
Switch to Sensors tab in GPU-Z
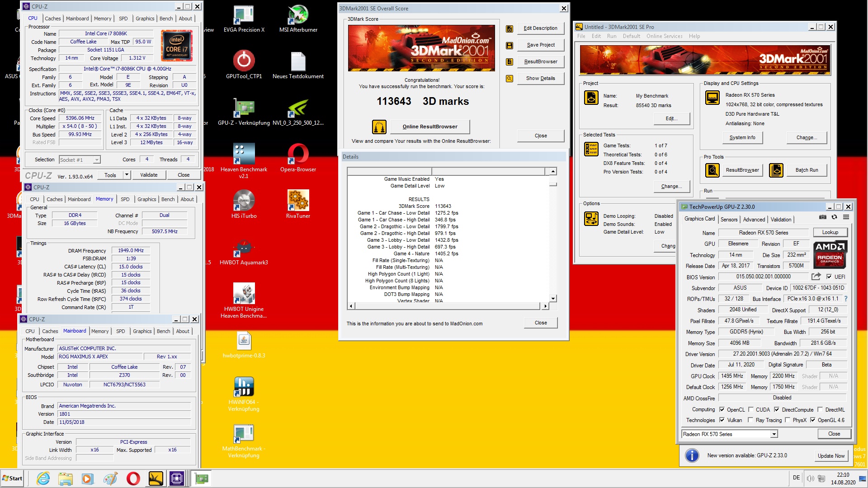(729, 220)
